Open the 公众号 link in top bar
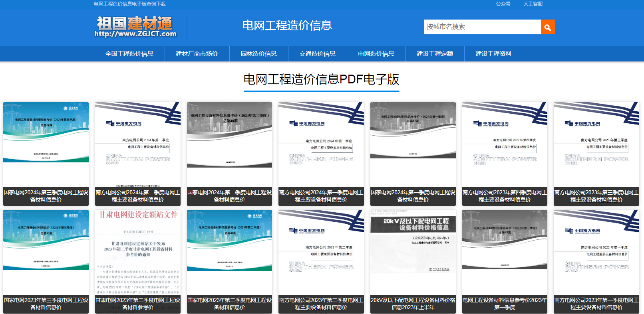This screenshot has height=314, width=644. [503, 4]
